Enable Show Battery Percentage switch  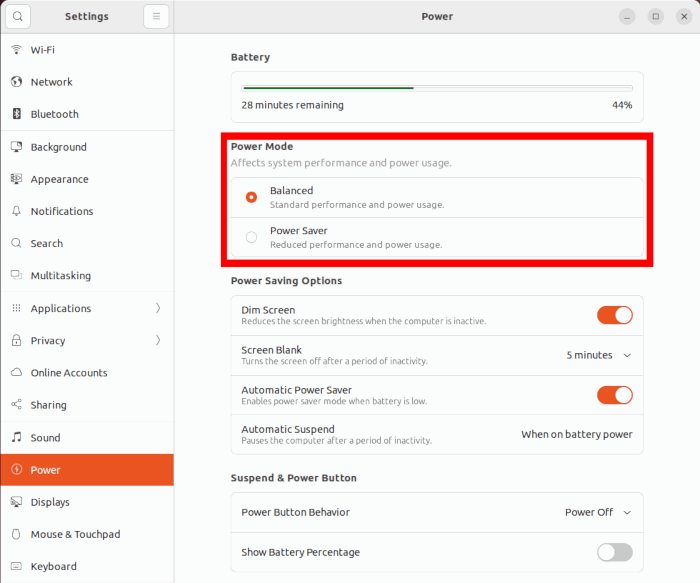tap(615, 552)
